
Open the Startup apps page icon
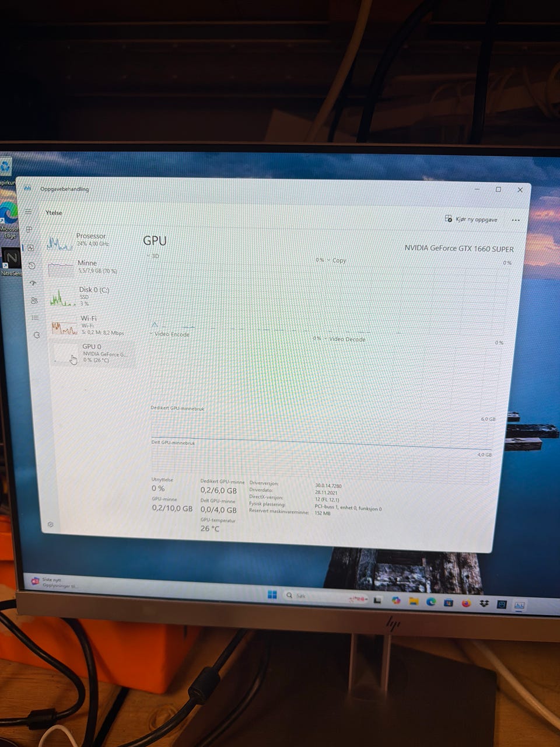pyautogui.click(x=33, y=283)
